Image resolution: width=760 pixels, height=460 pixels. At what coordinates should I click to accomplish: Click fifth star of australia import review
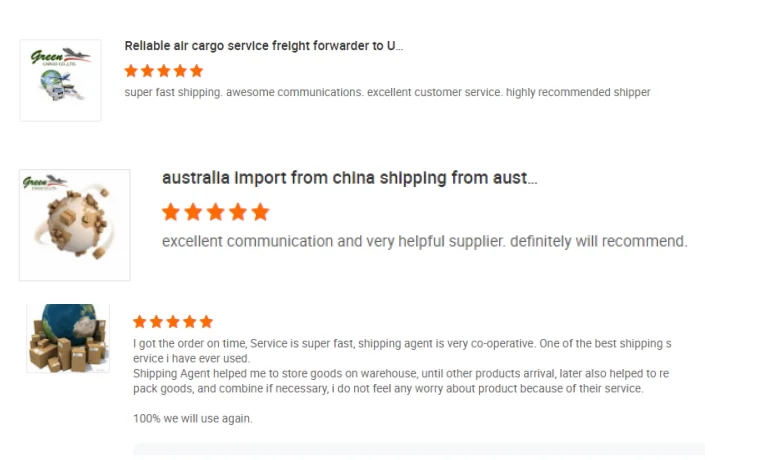261,212
